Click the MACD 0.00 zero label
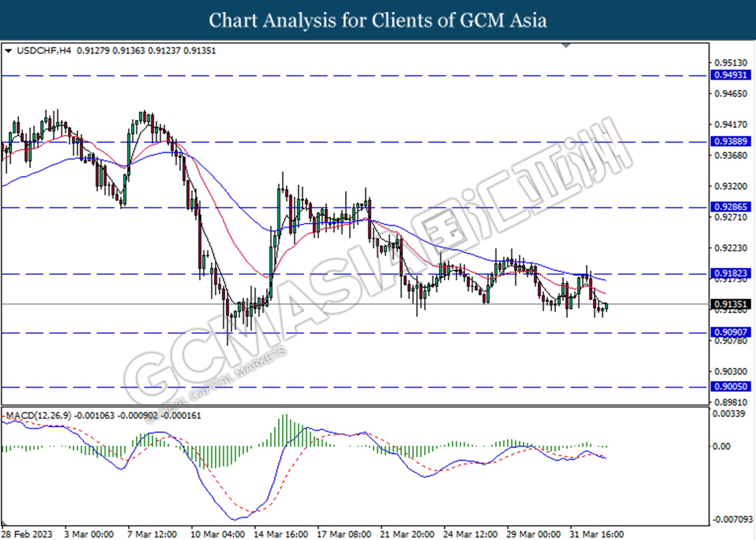756x540 pixels. [722, 447]
